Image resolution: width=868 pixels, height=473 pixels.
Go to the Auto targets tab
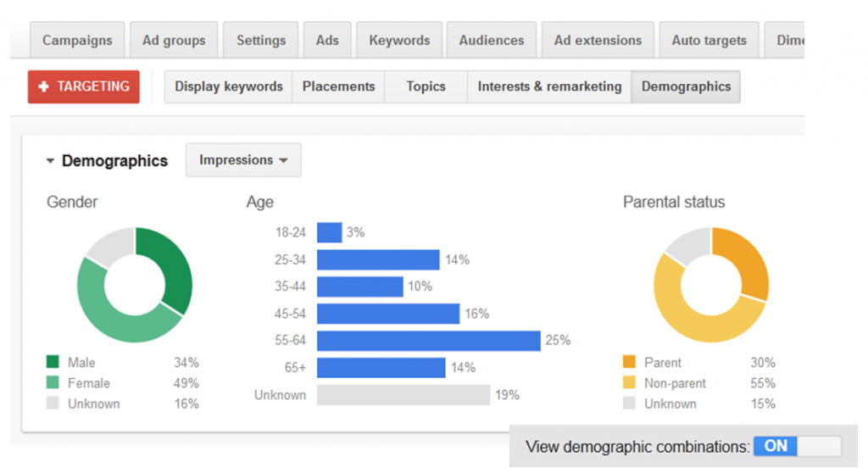click(x=709, y=41)
